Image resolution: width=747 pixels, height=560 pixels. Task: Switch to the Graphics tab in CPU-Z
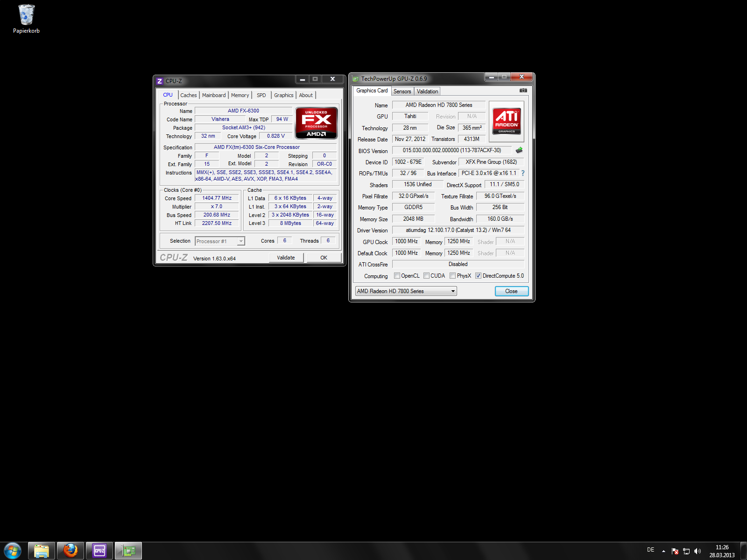pos(284,95)
